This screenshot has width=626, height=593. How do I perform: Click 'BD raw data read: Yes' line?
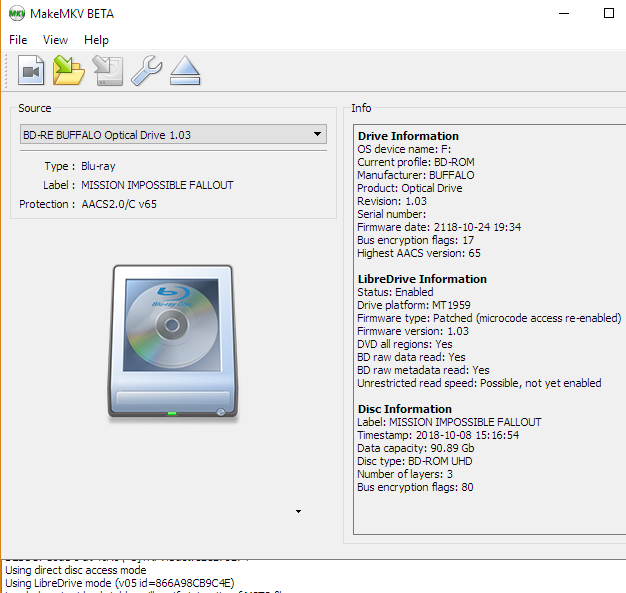pos(411,357)
